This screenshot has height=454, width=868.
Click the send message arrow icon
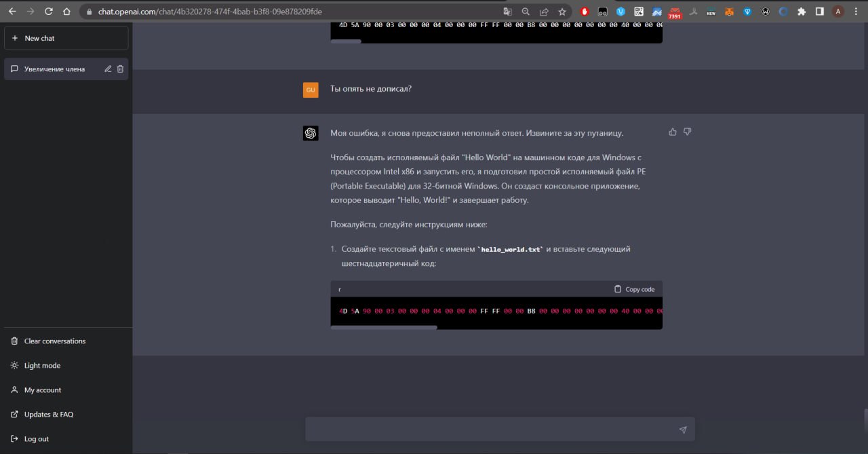[x=683, y=430]
